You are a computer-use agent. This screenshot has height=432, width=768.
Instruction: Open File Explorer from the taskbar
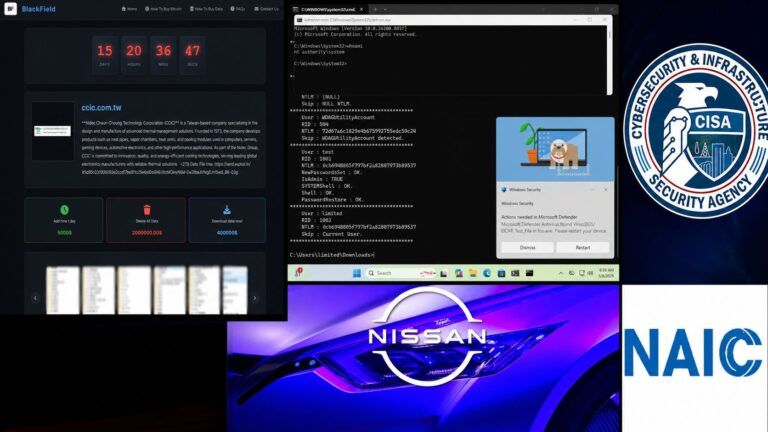pyautogui.click(x=473, y=273)
